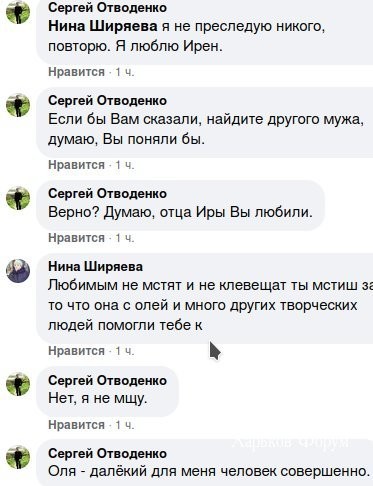
Task: Open Нина Ширяева author name link
Action: click(x=96, y=266)
